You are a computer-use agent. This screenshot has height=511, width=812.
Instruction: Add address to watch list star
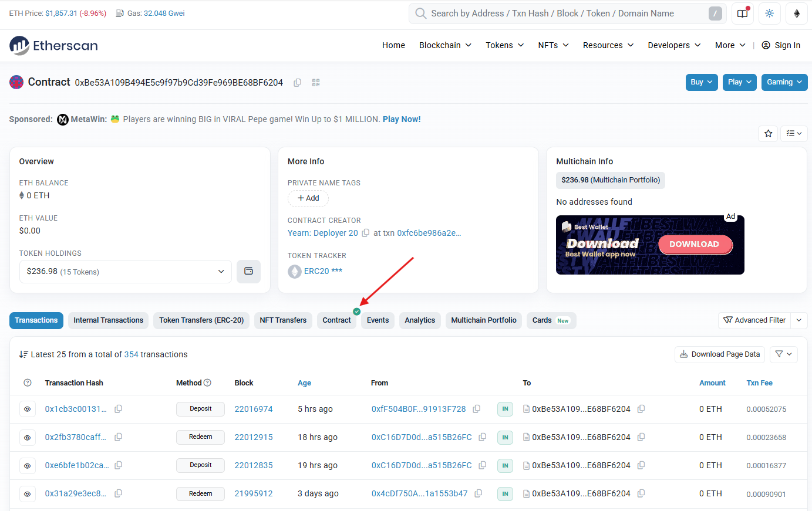coord(768,134)
